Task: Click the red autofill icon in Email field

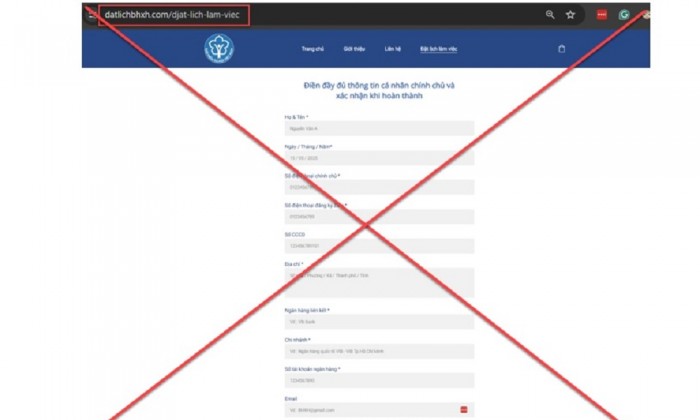Action: [x=464, y=409]
